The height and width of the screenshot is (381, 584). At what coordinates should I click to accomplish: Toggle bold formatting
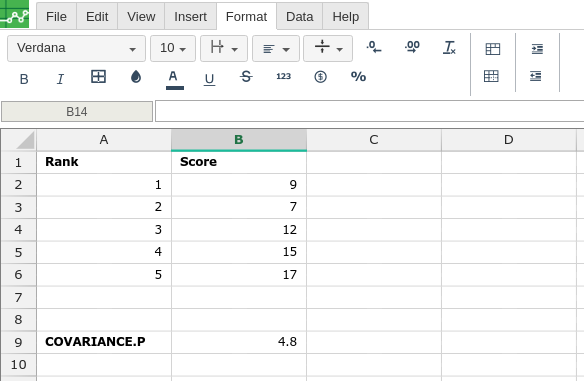tap(24, 79)
